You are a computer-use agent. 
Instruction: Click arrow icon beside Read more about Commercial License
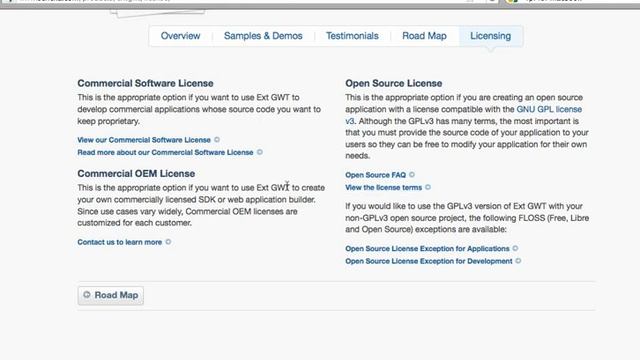pyautogui.click(x=260, y=152)
